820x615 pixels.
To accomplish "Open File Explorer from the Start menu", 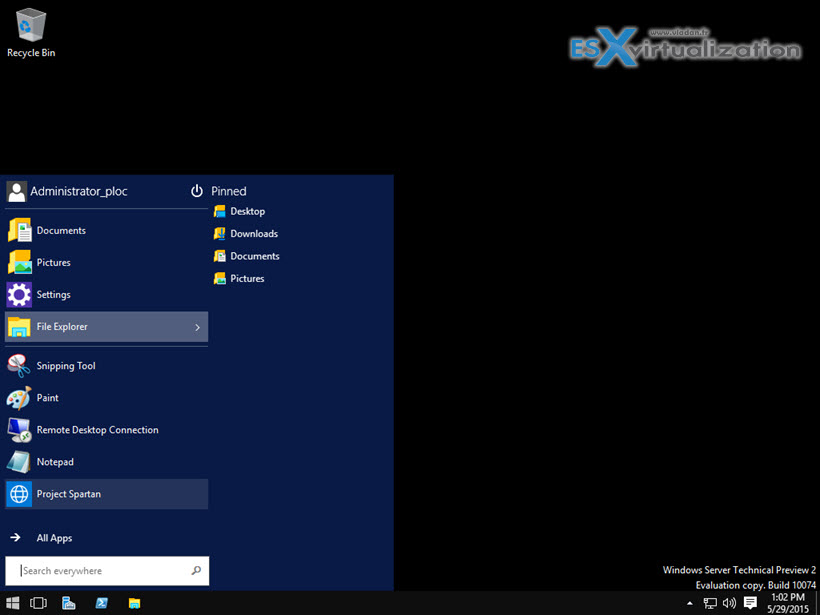I will coord(107,327).
